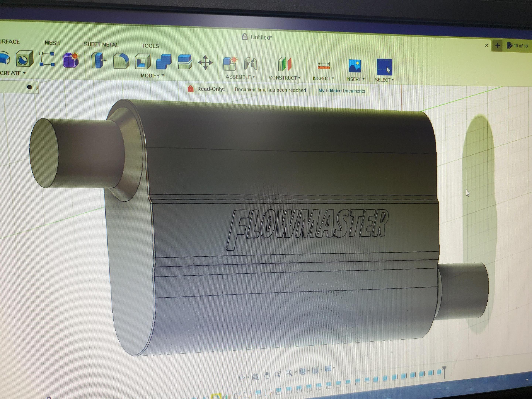The height and width of the screenshot is (399, 532).
Task: Click the Fillet tool icon
Action: (x=121, y=61)
